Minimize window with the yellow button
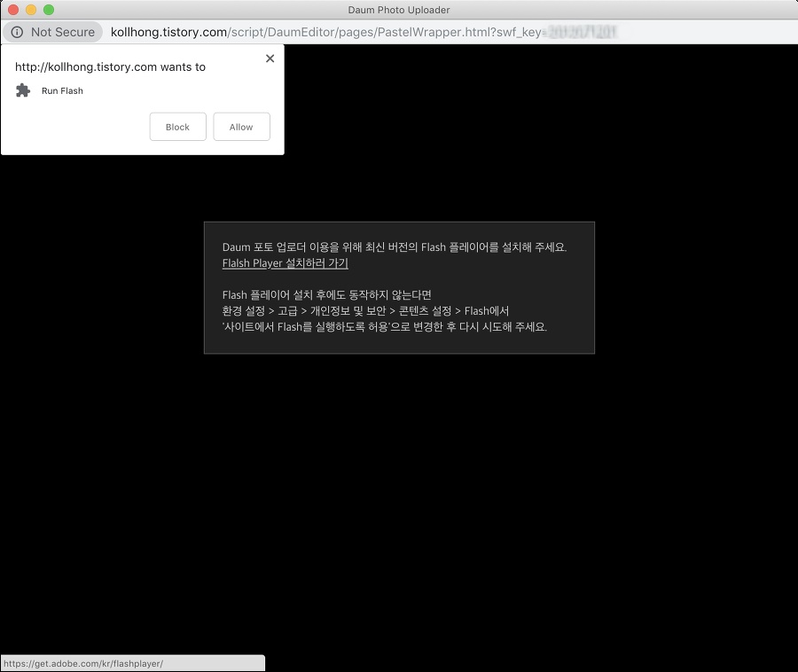Screen dimensions: 798x672 [x=31, y=10]
